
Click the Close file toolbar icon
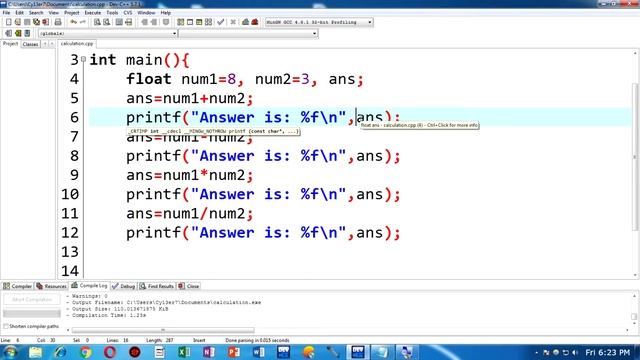click(46, 22)
